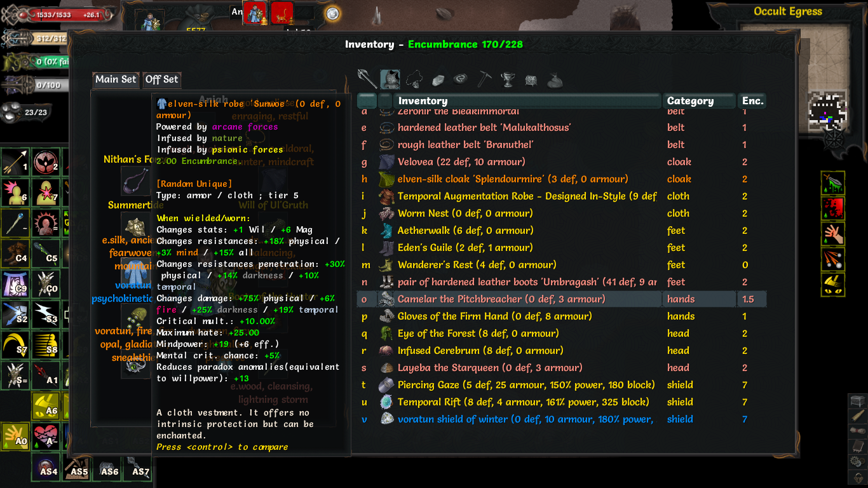Screen dimensions: 868x488
Task: Activate the talent on hotkey AS5
Action: pyautogui.click(x=76, y=467)
